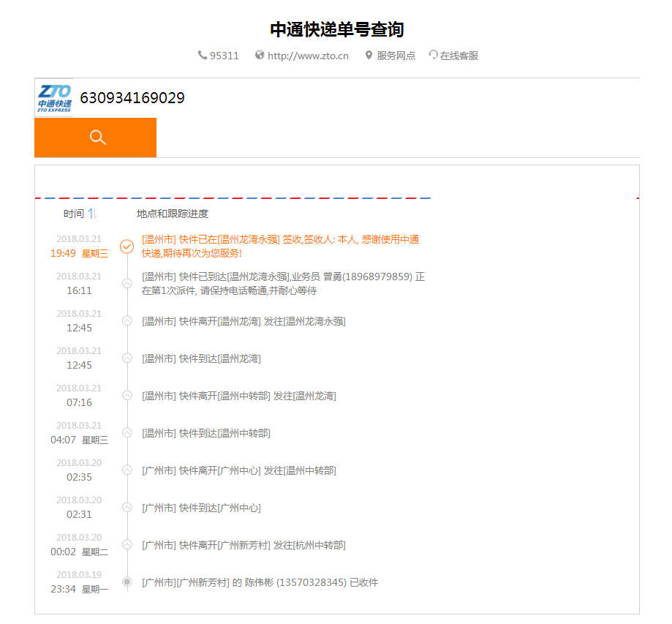Click the orange time 19:49 星期三
The width and height of the screenshot is (672, 624).
79,253
